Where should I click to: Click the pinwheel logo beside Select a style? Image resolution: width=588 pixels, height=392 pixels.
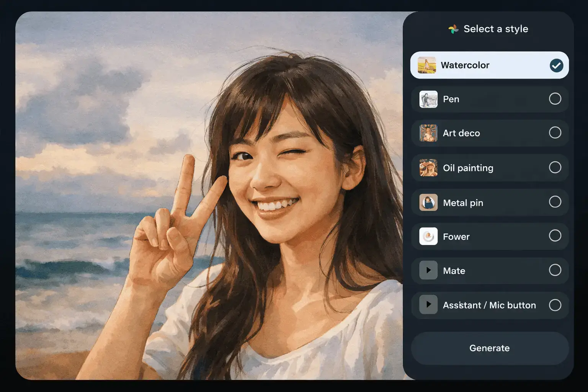453,29
